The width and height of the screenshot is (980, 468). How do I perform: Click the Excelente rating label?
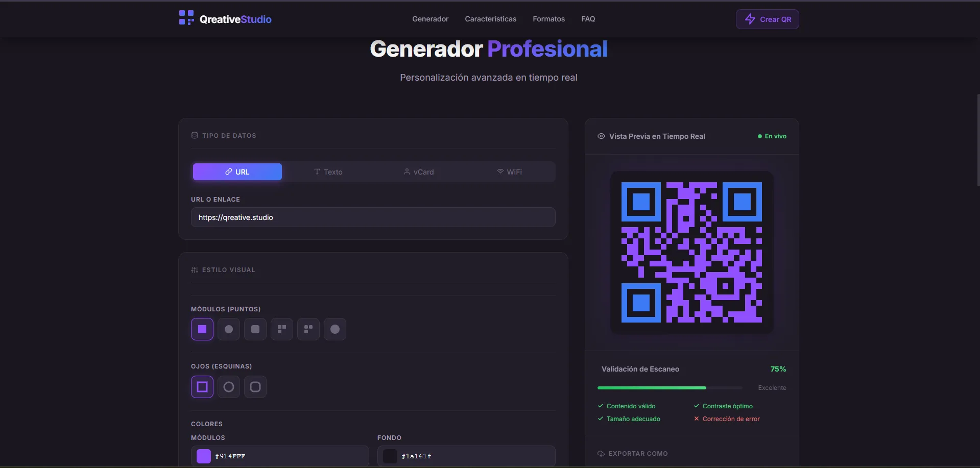772,388
